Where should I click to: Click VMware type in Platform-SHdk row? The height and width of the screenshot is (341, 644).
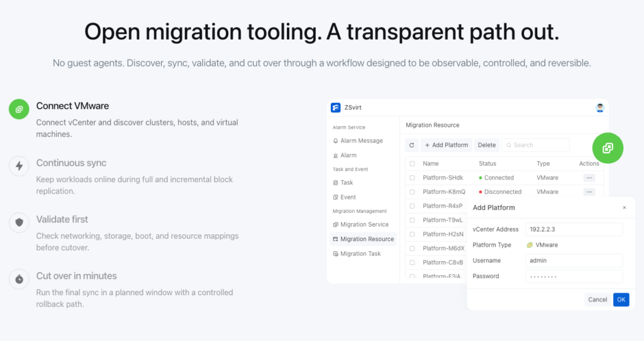click(x=547, y=178)
